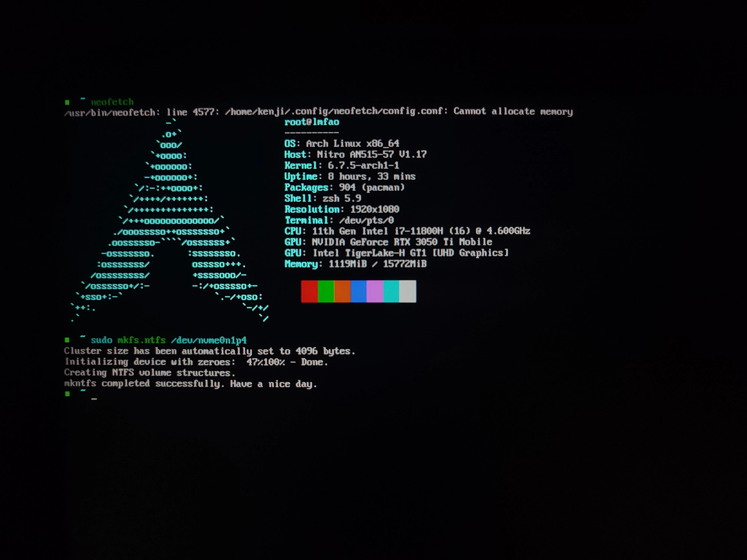The width and height of the screenshot is (747, 560).
Task: Click the 'Initializing device with zeroes' line
Action: coord(196,362)
